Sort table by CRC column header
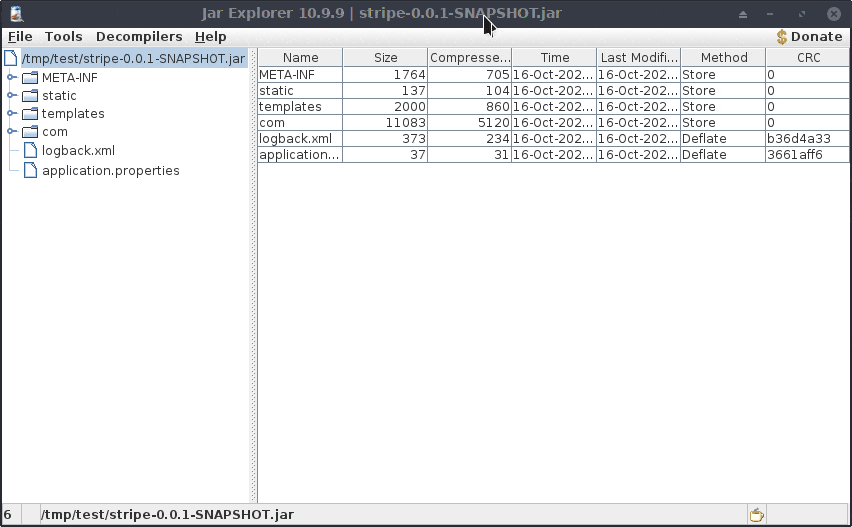Screen dimensions: 852x527 pos(808,58)
